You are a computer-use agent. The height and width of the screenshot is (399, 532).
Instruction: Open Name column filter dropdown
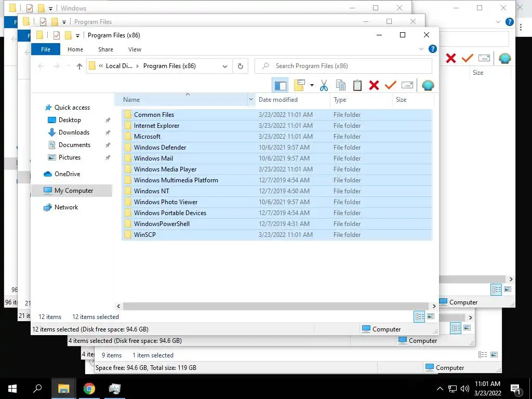(x=251, y=99)
